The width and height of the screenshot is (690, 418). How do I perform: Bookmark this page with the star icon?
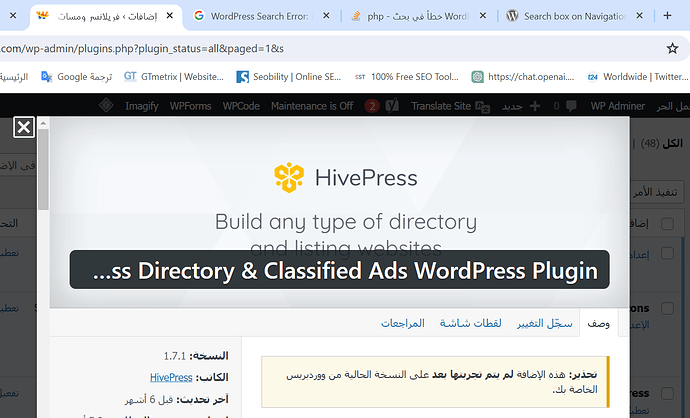672,48
